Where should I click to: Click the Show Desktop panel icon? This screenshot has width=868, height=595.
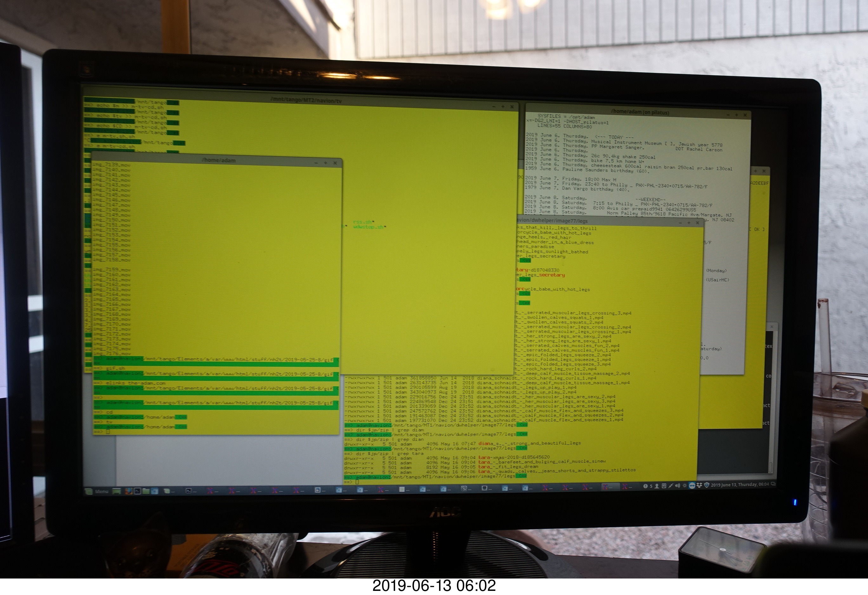(116, 491)
